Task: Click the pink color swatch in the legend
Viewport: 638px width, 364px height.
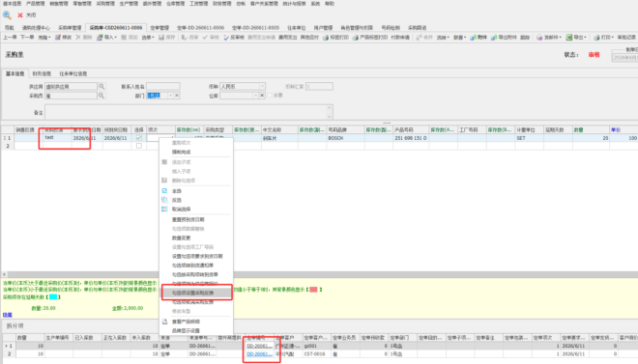Action: [x=313, y=290]
